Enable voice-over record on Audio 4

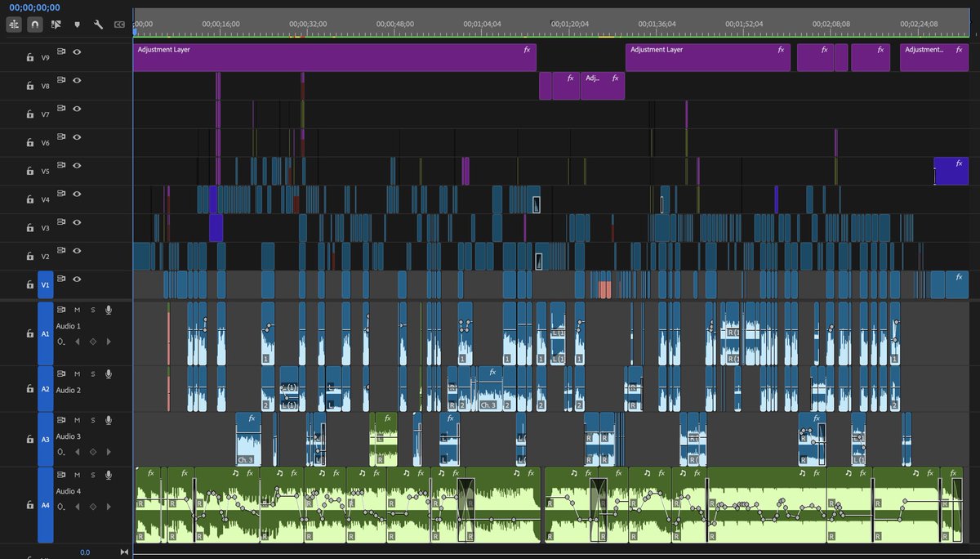point(108,475)
